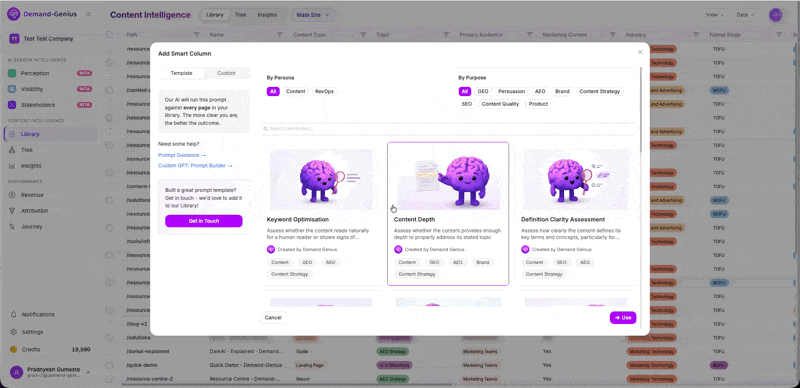Screen dimensions: 800x388
Task: Click the Tree hierarchy icon in sidebar
Action: (x=12, y=150)
